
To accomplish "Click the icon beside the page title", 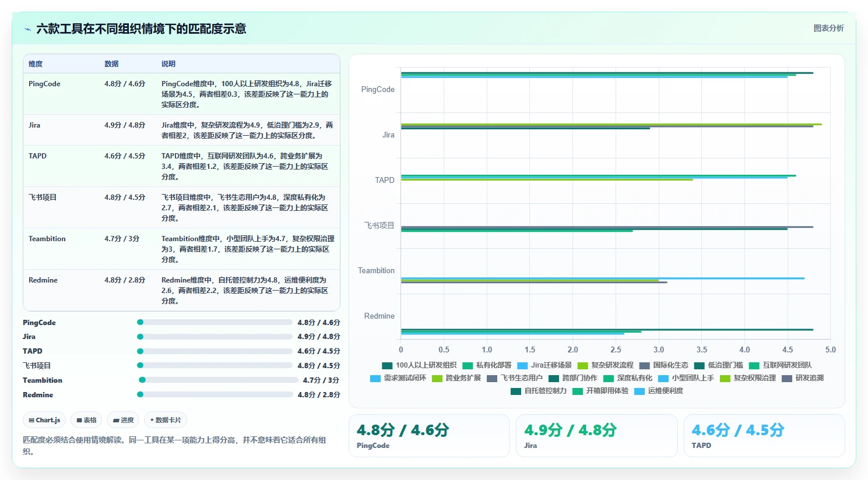I will point(27,29).
